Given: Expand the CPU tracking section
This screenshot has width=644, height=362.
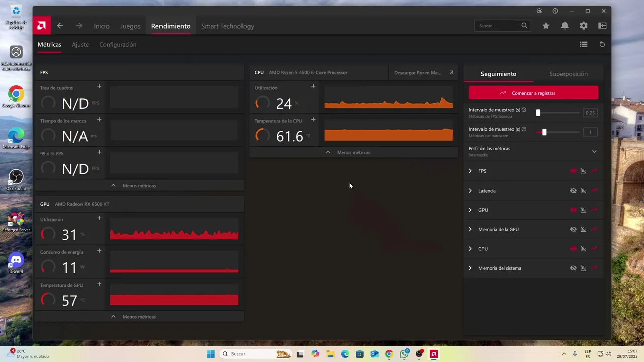Looking at the screenshot, I should [x=470, y=249].
